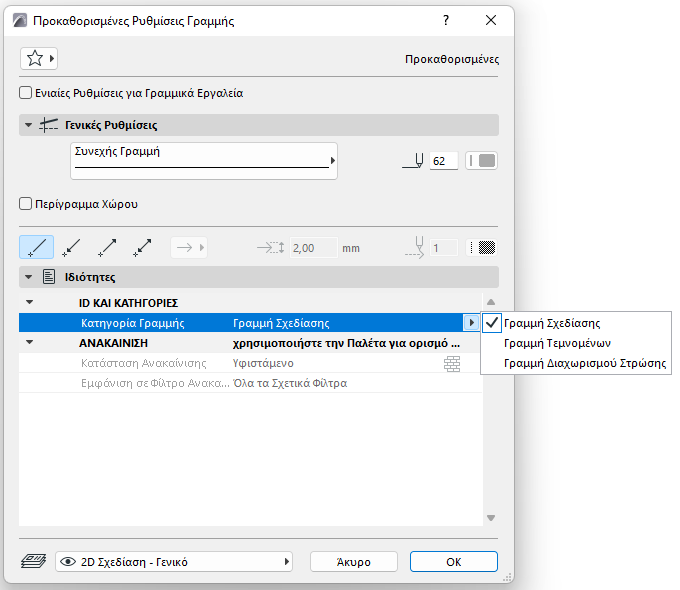Open the arrowhead pen color swatch

click(481, 248)
